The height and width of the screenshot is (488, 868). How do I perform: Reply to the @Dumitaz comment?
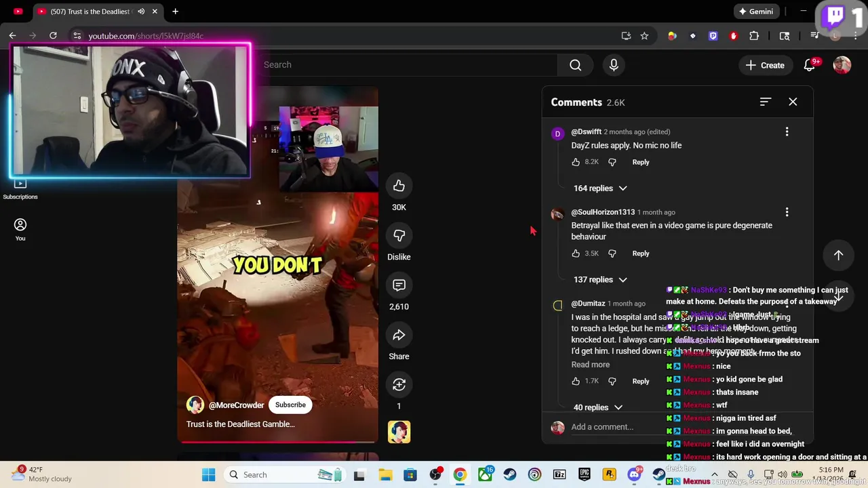pyautogui.click(x=641, y=381)
